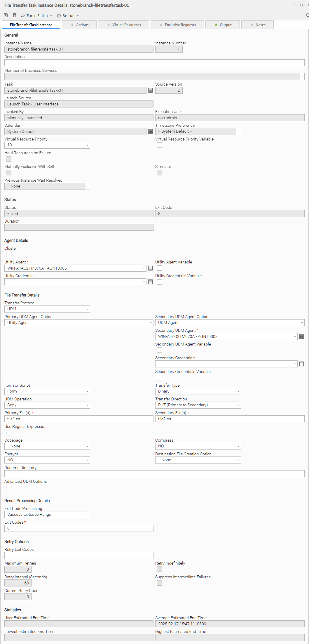The height and width of the screenshot is (644, 309).
Task: Click the save icon in the toolbar
Action: click(x=6, y=15)
